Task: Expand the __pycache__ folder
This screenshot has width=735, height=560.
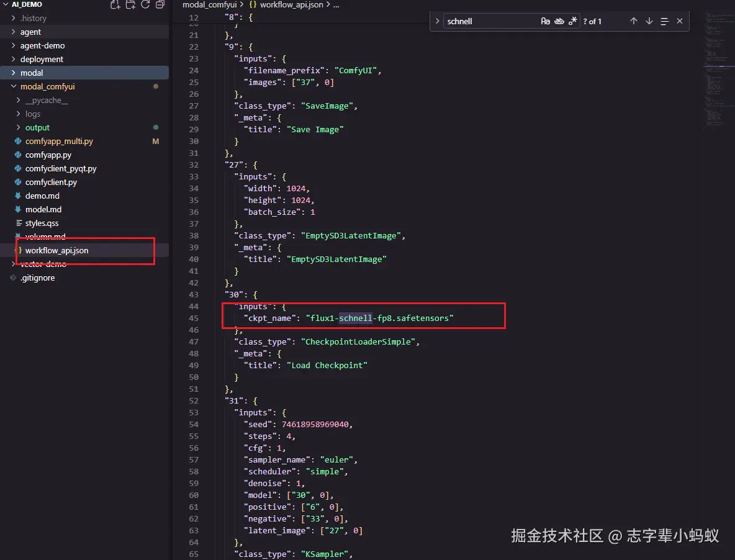Action: [x=18, y=100]
